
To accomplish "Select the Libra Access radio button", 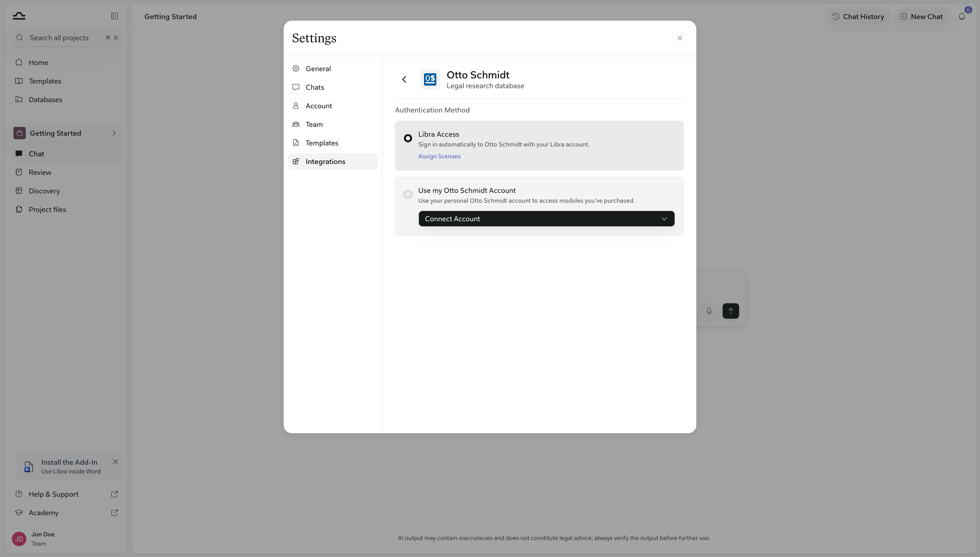I will pyautogui.click(x=408, y=138).
